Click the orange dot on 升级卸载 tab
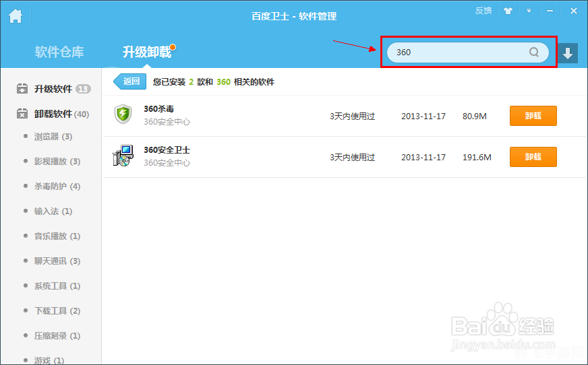Image resolution: width=588 pixels, height=365 pixels. click(173, 47)
